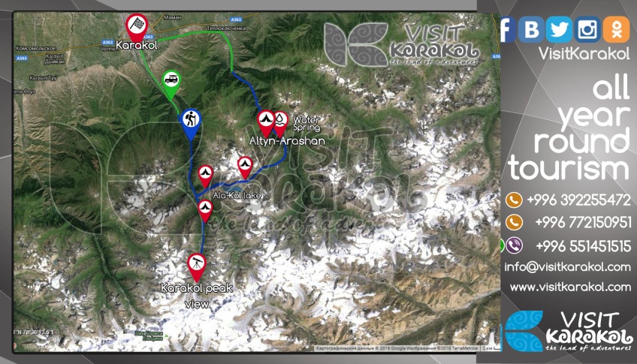The image size is (637, 364).
Task: Select tent marker south of Ala-Kol lake
Action: tap(205, 210)
